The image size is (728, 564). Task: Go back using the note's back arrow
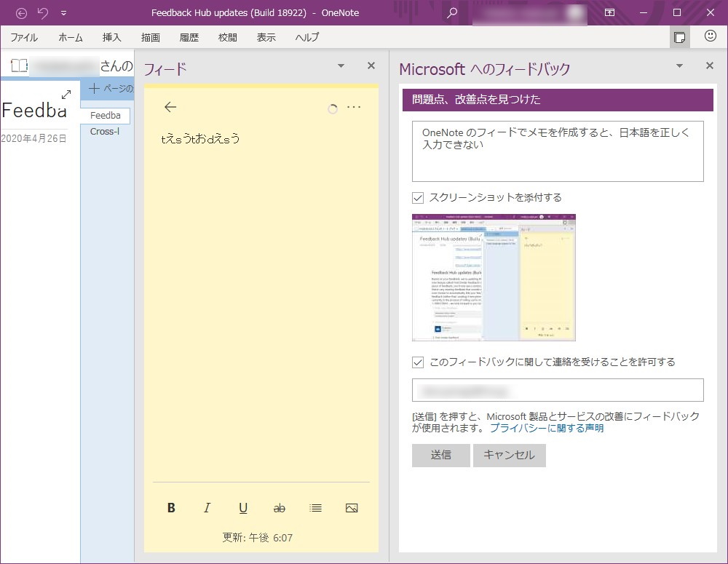pyautogui.click(x=170, y=107)
